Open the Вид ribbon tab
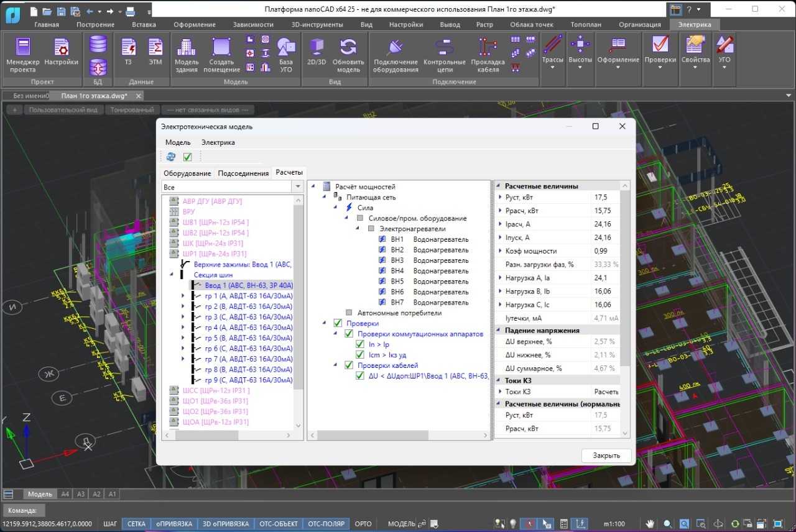The height and width of the screenshot is (532, 796). click(x=366, y=25)
